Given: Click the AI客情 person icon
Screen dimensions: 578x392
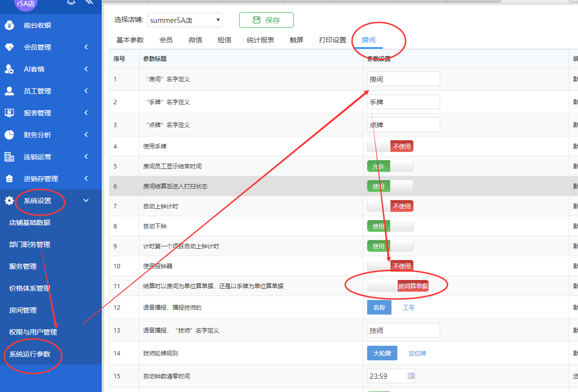Looking at the screenshot, I should (9, 69).
